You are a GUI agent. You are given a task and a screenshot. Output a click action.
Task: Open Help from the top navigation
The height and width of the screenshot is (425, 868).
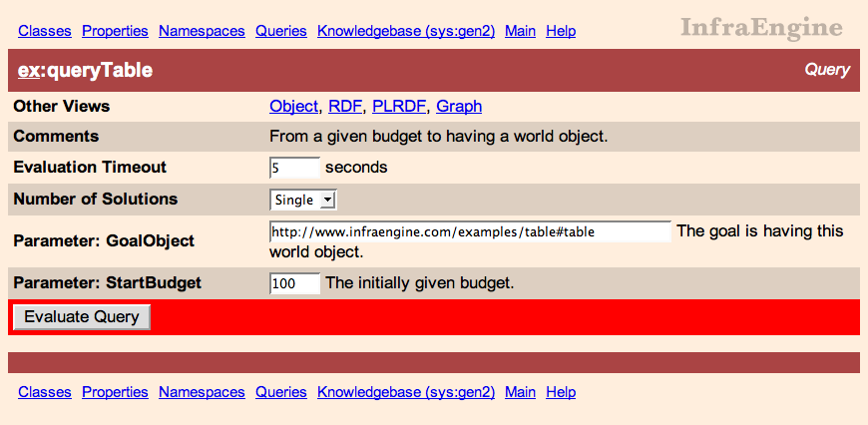(561, 31)
